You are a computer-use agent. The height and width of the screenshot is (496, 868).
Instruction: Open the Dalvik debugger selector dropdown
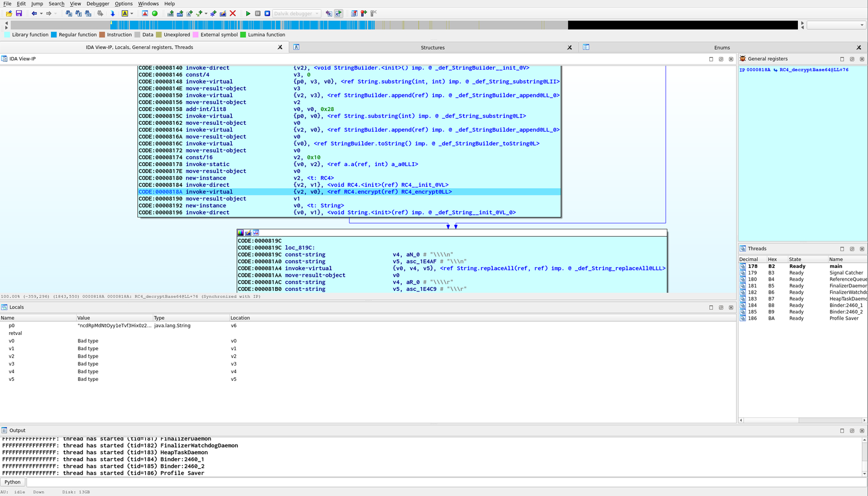pyautogui.click(x=297, y=14)
